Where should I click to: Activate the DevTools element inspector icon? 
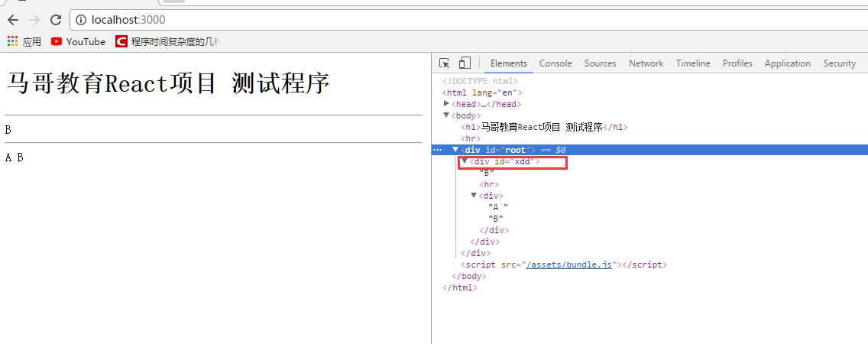pyautogui.click(x=444, y=63)
